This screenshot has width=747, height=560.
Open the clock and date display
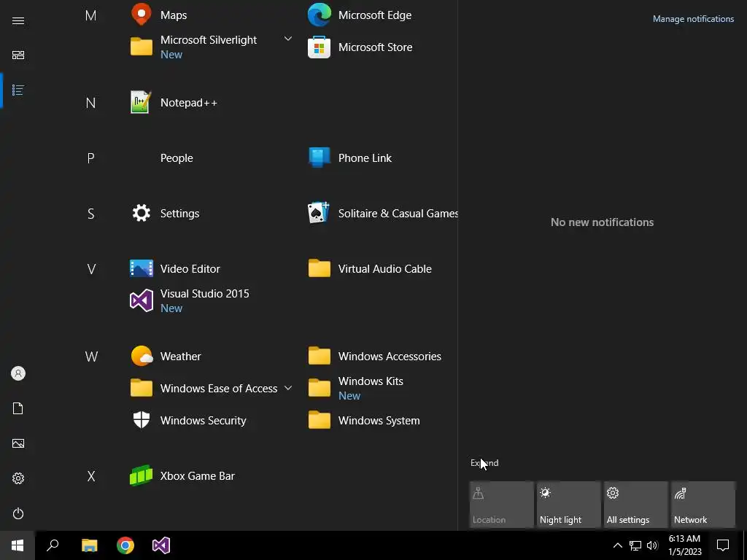[x=684, y=545]
